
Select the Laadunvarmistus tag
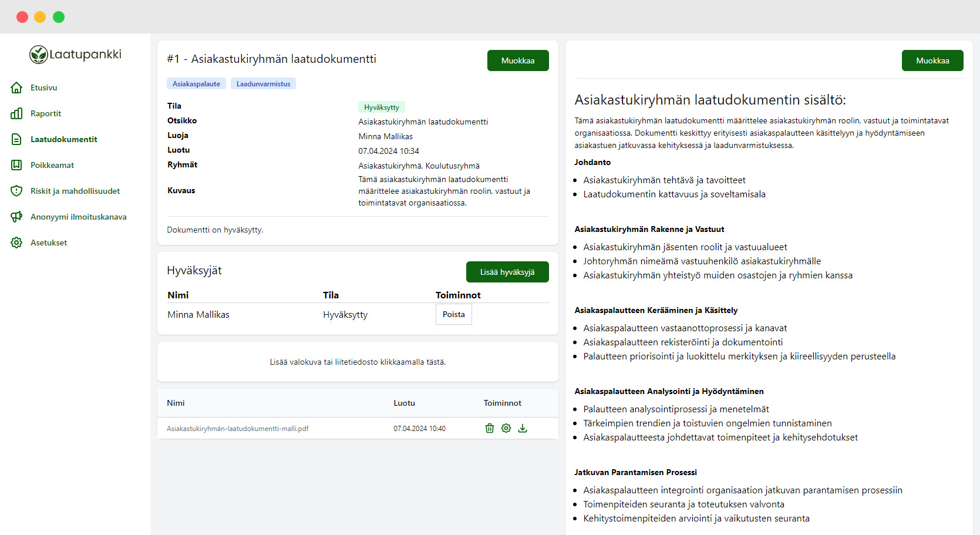(x=263, y=83)
